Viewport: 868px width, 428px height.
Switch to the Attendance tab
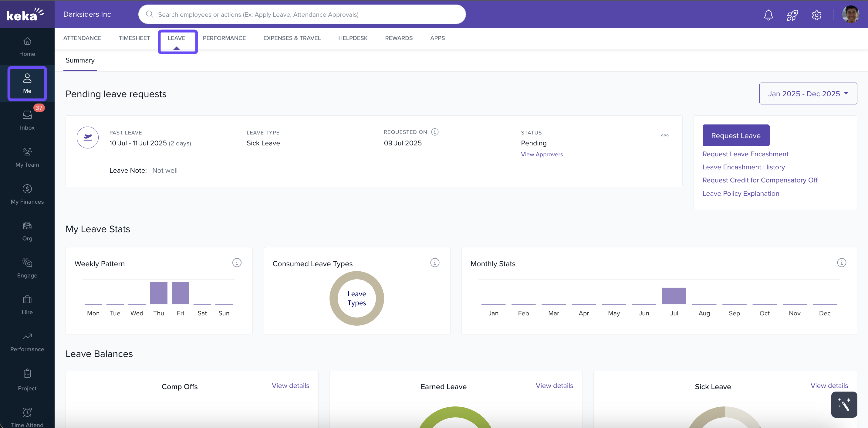coord(82,38)
